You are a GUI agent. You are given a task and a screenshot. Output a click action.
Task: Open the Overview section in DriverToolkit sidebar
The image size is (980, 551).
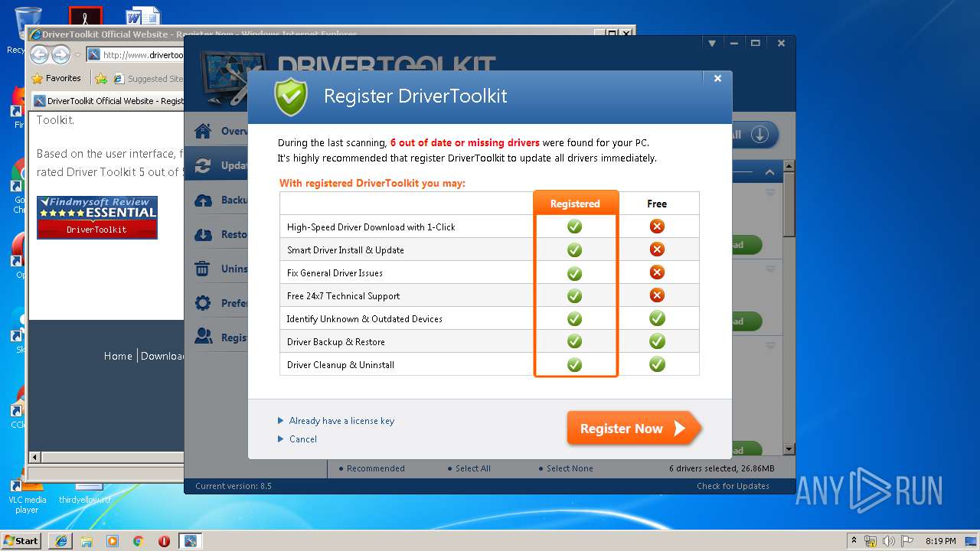[217, 131]
